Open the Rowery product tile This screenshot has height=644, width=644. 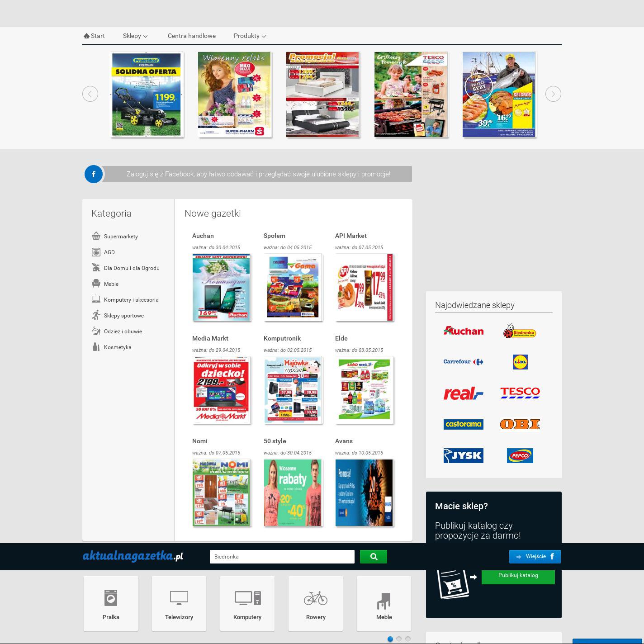(316, 603)
